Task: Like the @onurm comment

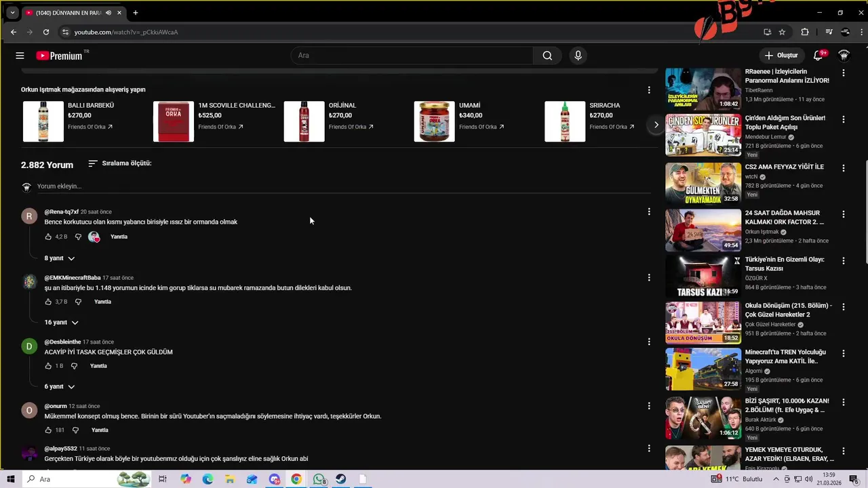Action: click(48, 430)
